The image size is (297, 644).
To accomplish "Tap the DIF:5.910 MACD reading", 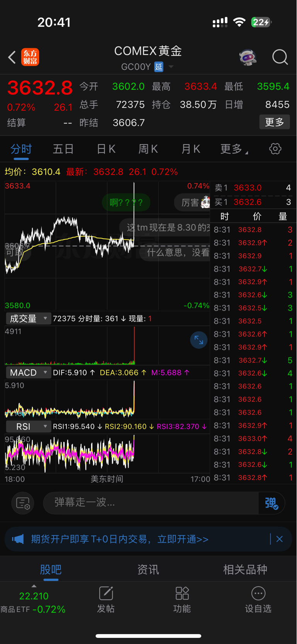I will click(74, 372).
